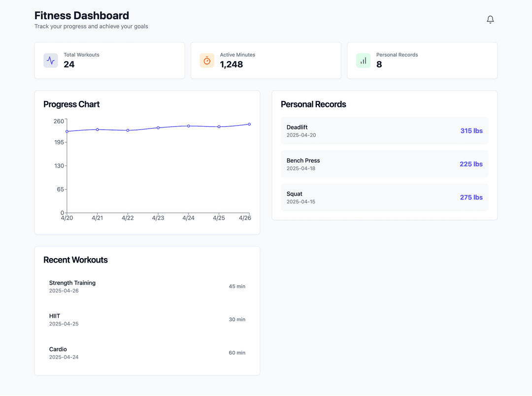Open the HIIT workout from 2025-04-25
The height and width of the screenshot is (396, 532).
tap(147, 320)
